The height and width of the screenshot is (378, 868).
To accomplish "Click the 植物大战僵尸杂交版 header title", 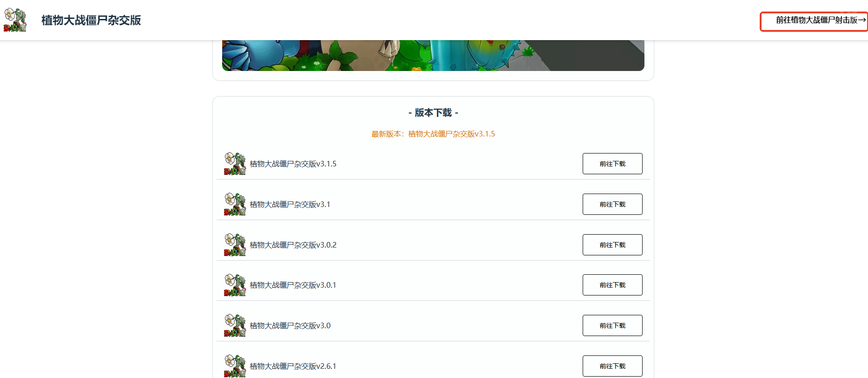I will coord(91,20).
